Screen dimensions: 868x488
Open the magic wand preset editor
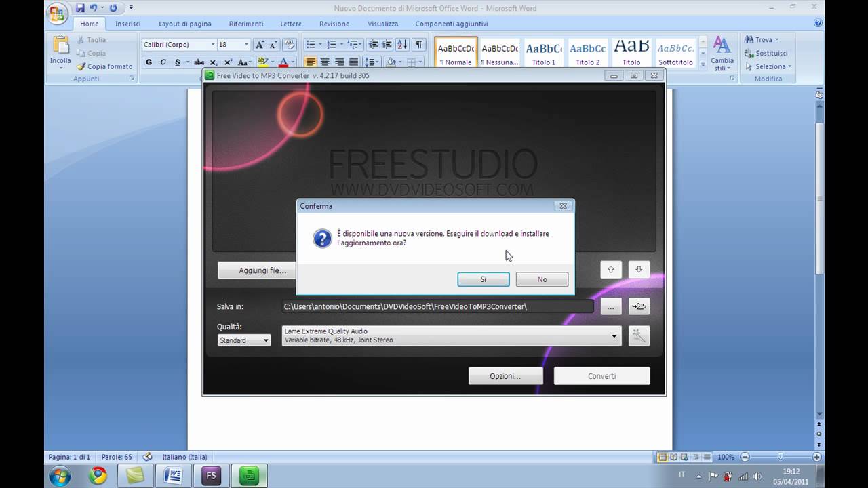coord(639,335)
